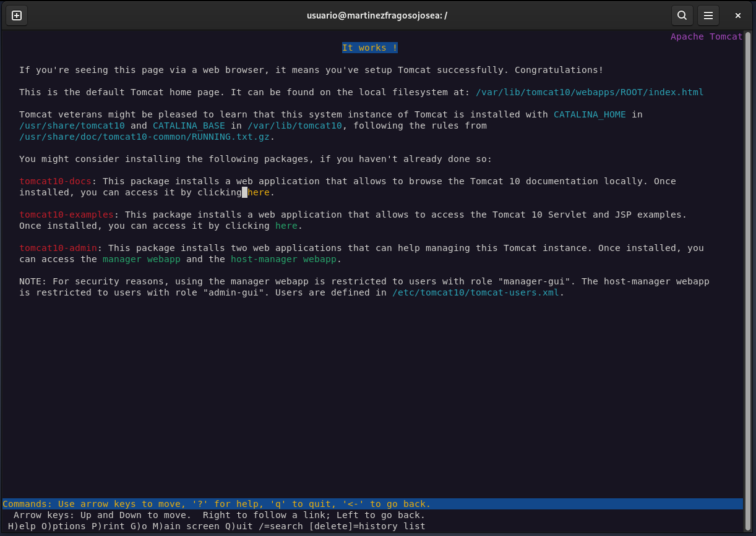Click the /=search command hint
The width and height of the screenshot is (756, 536).
click(x=281, y=526)
